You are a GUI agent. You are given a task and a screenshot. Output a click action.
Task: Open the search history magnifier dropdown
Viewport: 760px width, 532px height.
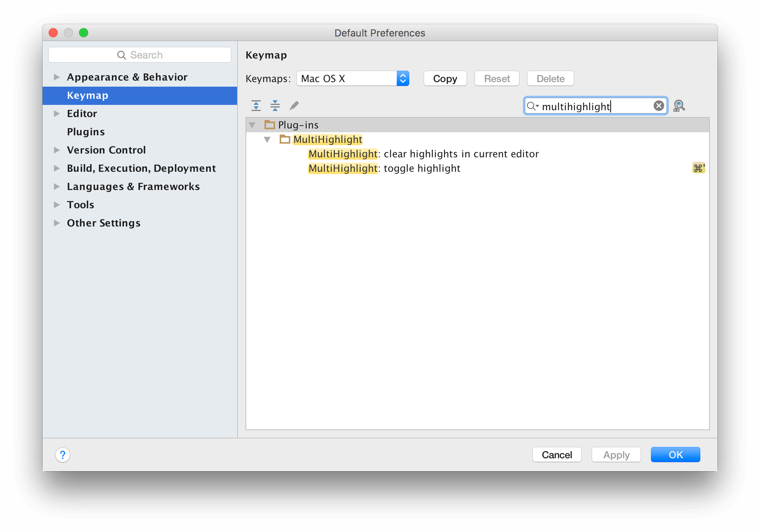pyautogui.click(x=533, y=106)
